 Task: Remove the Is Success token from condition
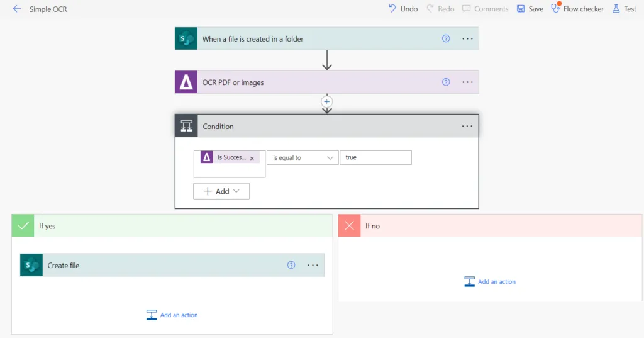pyautogui.click(x=252, y=159)
